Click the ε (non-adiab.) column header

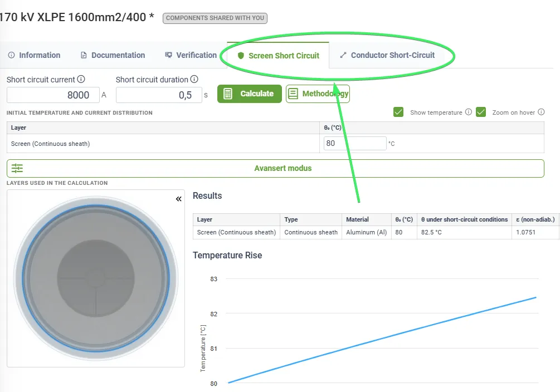[x=535, y=219]
